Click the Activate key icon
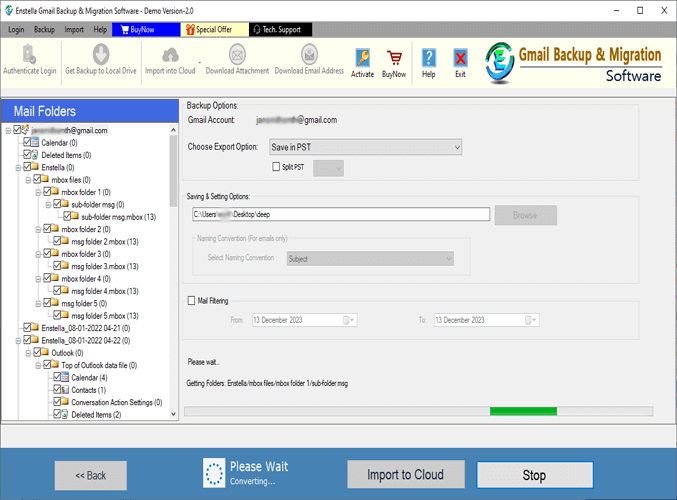Viewport: 677px width, 500px height. [x=362, y=60]
